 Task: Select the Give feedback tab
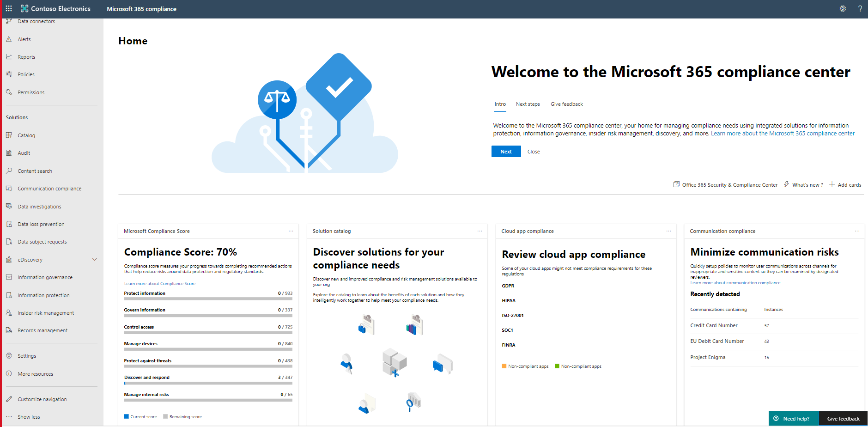tap(566, 104)
